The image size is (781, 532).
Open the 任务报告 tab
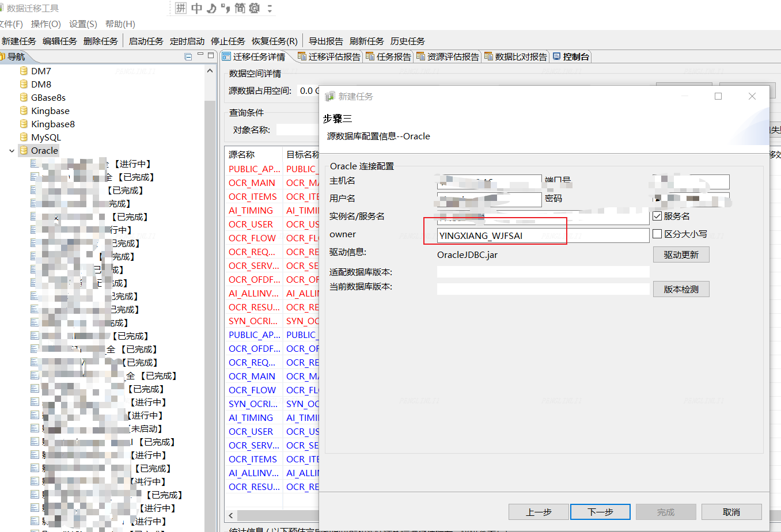tap(389, 56)
